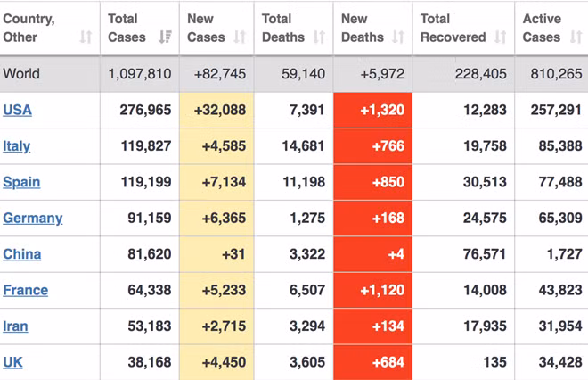Select World active cases 810,265
Image resolution: width=588 pixels, height=380 pixels.
556,74
